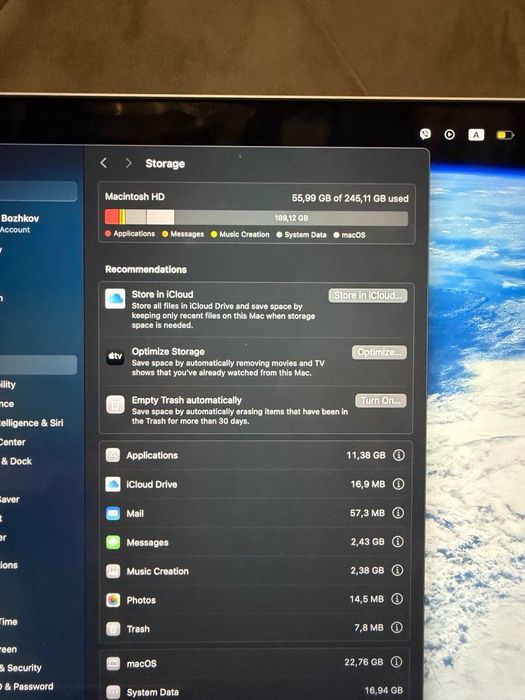Click the Mail envelope icon

click(x=113, y=513)
